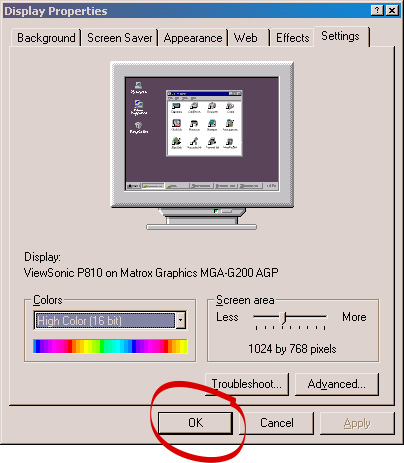Open the Screen Saver tab
Screen dimensions: 404x463
pyautogui.click(x=120, y=38)
